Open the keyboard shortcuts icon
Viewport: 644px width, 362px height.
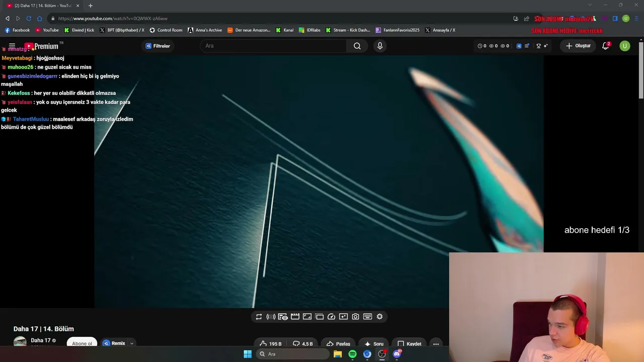click(367, 317)
